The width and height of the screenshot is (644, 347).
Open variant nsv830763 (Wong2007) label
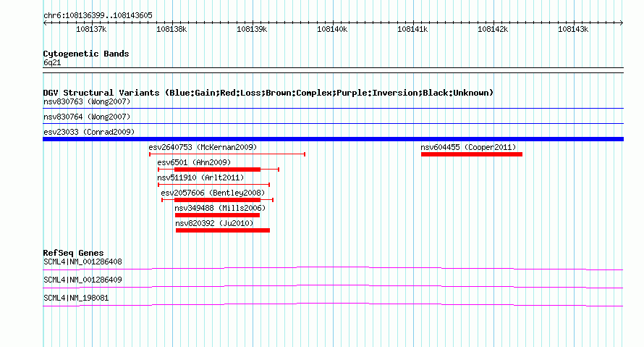point(87,101)
